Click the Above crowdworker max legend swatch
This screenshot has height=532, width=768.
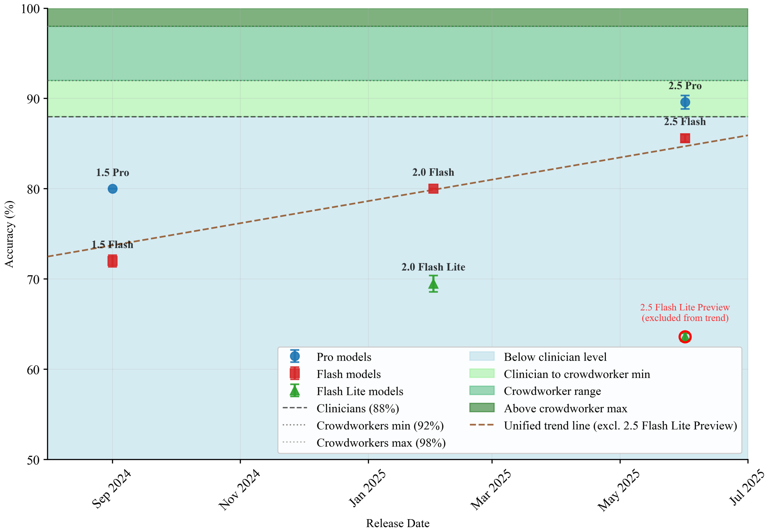[x=482, y=408]
